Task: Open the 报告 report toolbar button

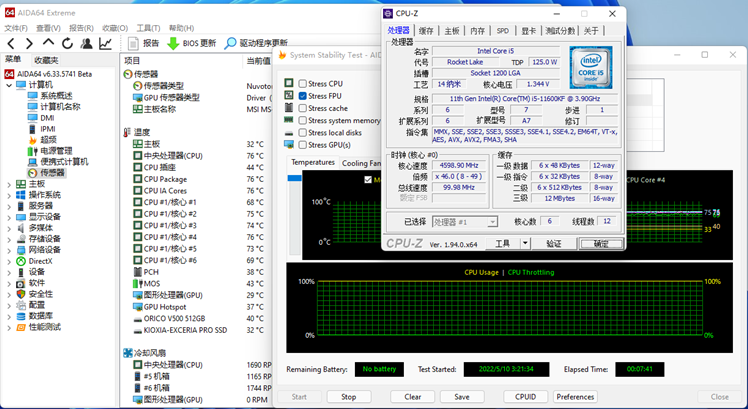Action: [x=144, y=43]
